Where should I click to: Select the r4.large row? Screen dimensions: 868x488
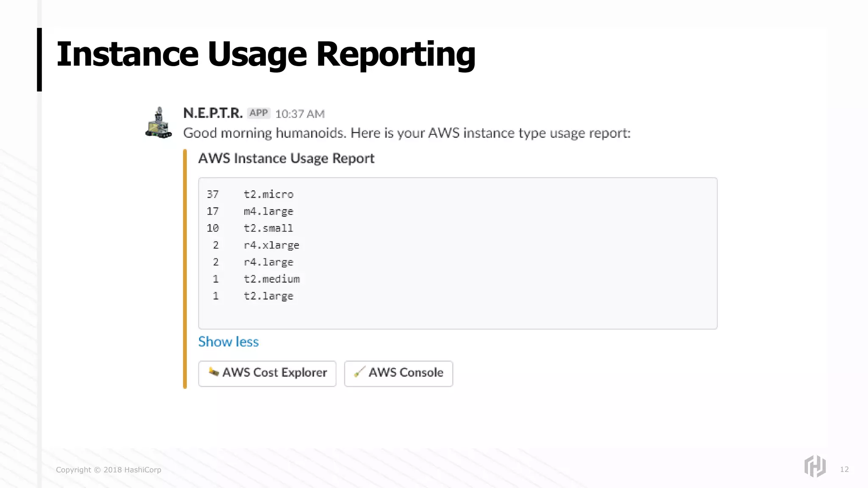[x=253, y=262]
